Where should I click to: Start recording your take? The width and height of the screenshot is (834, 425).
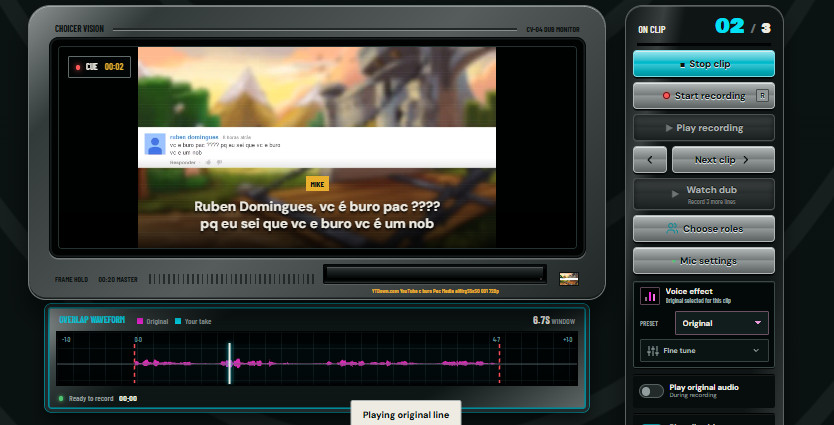[x=703, y=96]
